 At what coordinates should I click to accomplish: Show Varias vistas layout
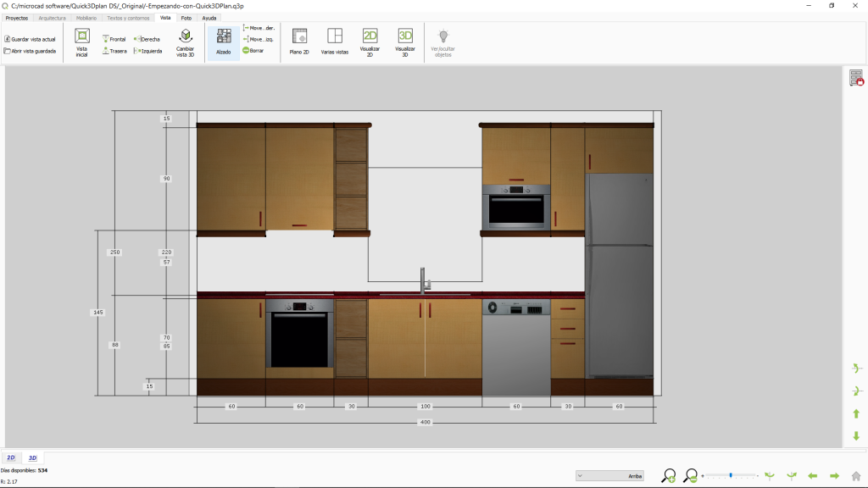[335, 37]
